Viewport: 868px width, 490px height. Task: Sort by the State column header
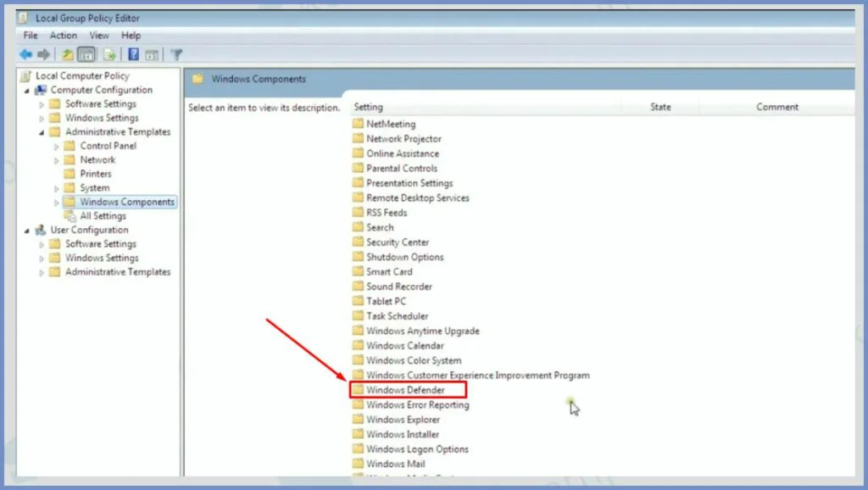[x=660, y=107]
